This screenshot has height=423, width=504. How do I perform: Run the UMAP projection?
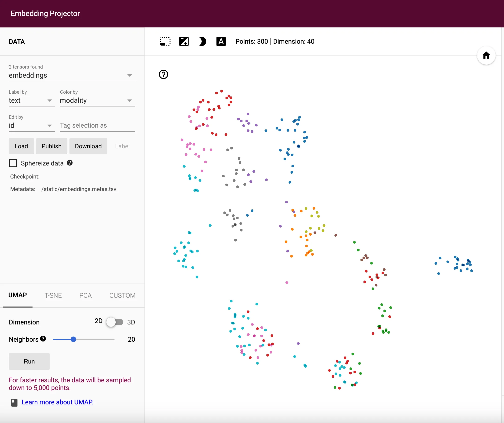(29, 361)
